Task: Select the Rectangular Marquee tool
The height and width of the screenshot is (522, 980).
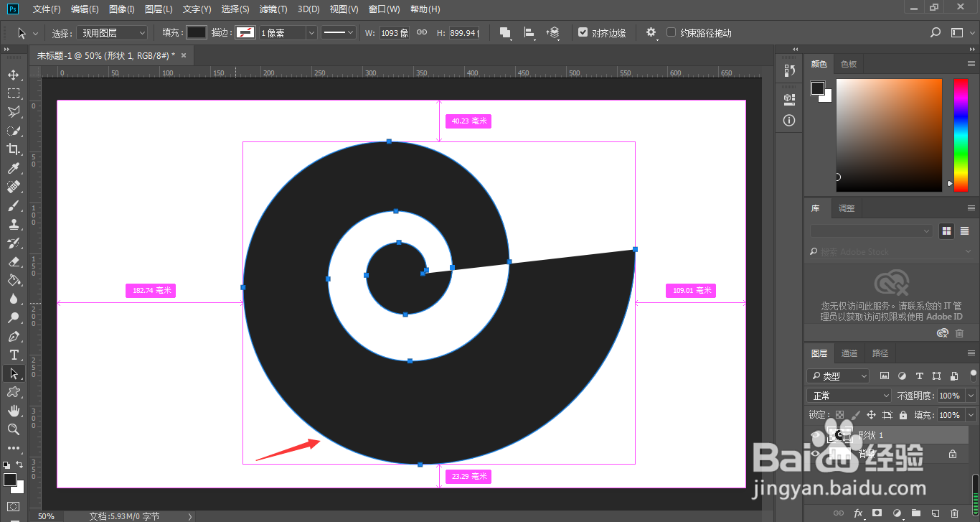Action: click(x=13, y=93)
